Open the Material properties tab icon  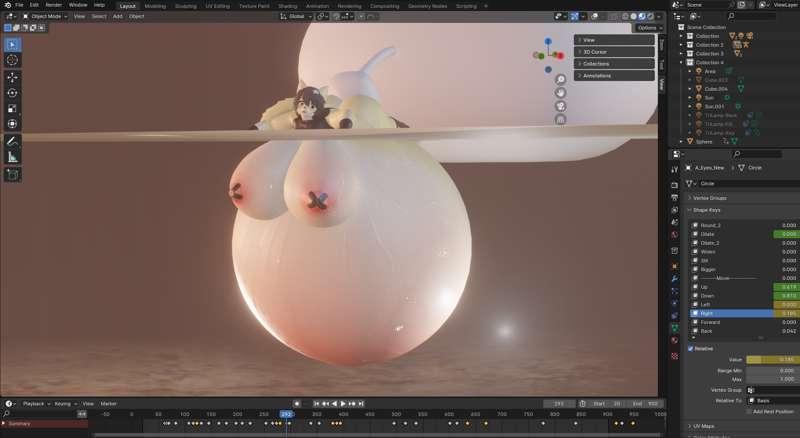pos(674,340)
